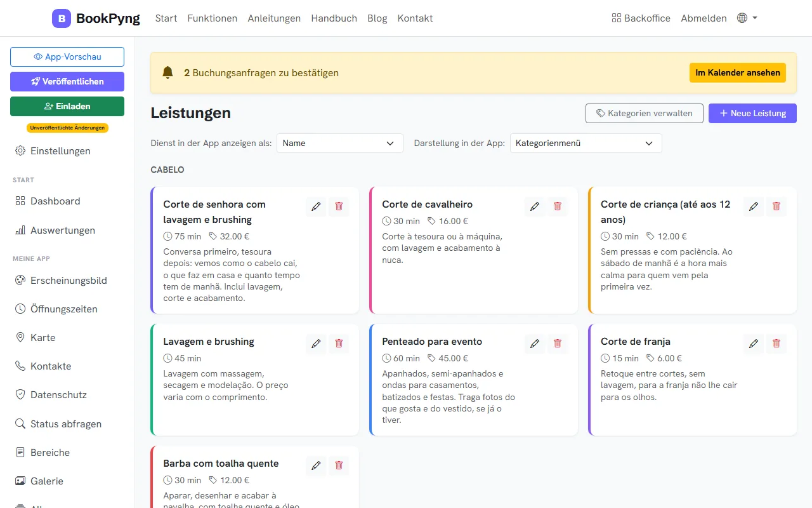Open Auswertungen in sidebar
Screen dimensions: 812x508
tap(67, 231)
